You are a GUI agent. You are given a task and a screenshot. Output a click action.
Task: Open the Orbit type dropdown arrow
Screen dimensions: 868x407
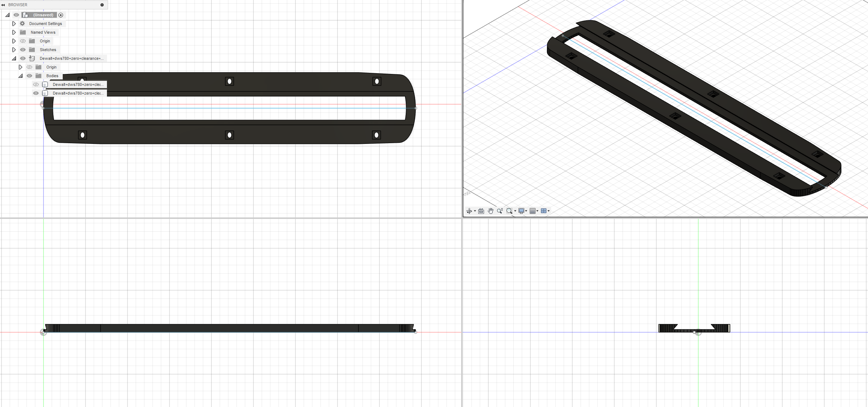click(475, 211)
